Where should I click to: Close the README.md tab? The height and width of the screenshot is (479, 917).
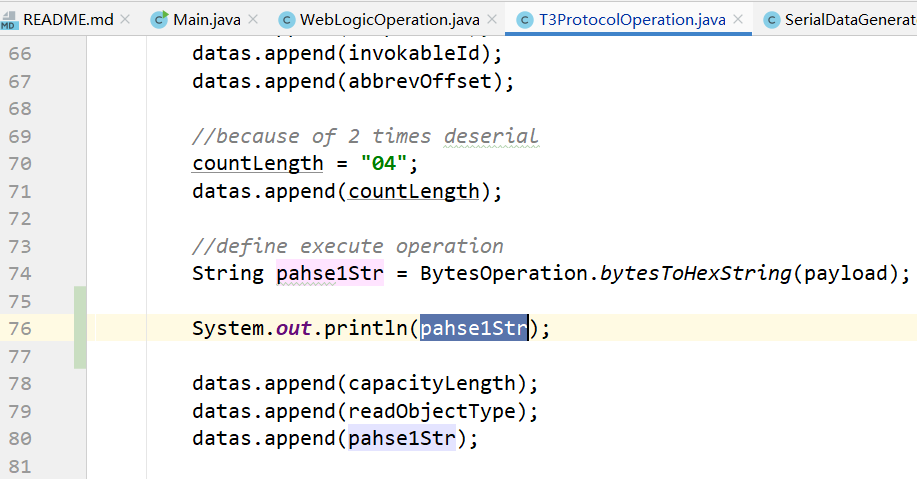[125, 19]
